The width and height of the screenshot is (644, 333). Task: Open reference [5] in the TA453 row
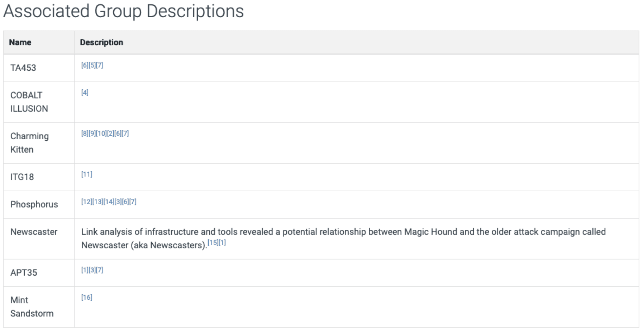click(92, 65)
